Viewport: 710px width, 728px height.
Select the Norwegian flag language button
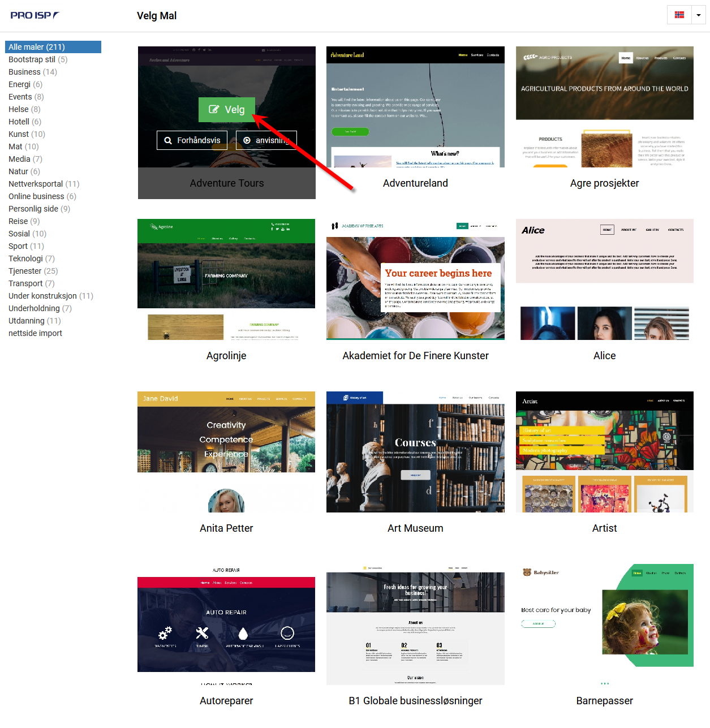coord(679,15)
